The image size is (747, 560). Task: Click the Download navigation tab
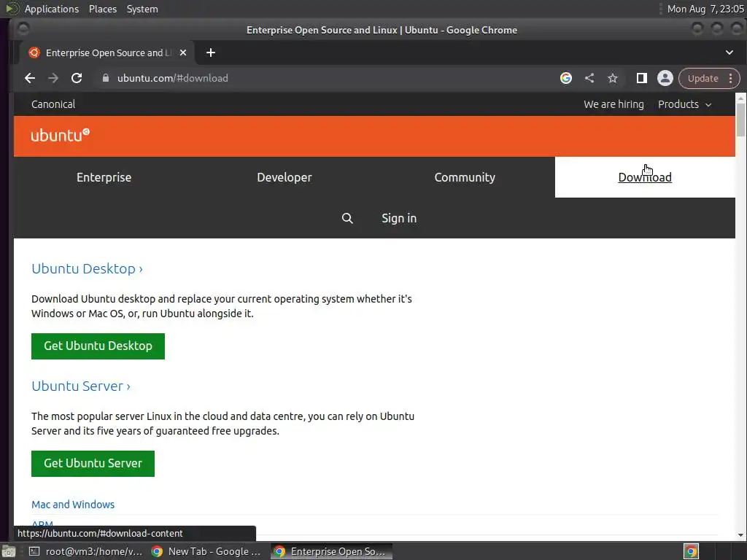coord(645,177)
